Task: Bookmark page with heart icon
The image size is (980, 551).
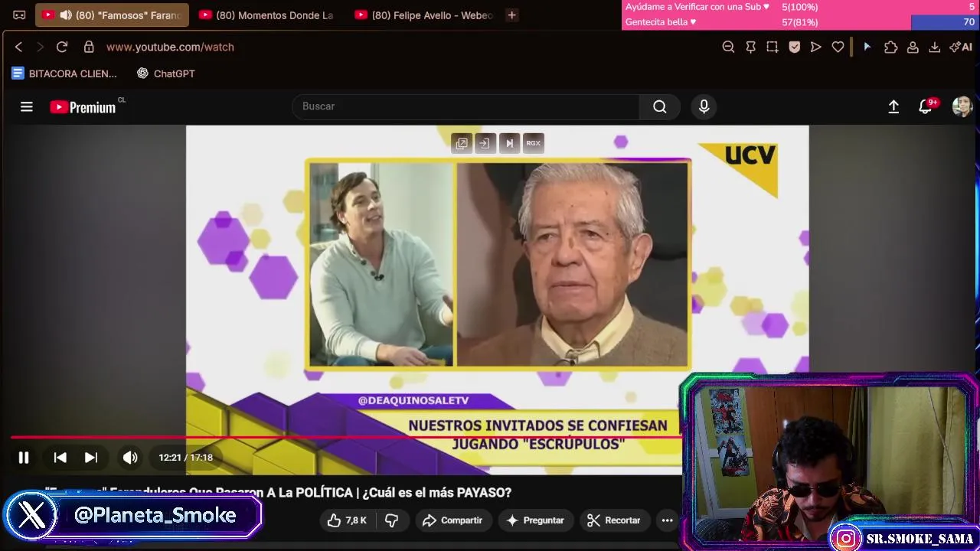Action: 838,47
